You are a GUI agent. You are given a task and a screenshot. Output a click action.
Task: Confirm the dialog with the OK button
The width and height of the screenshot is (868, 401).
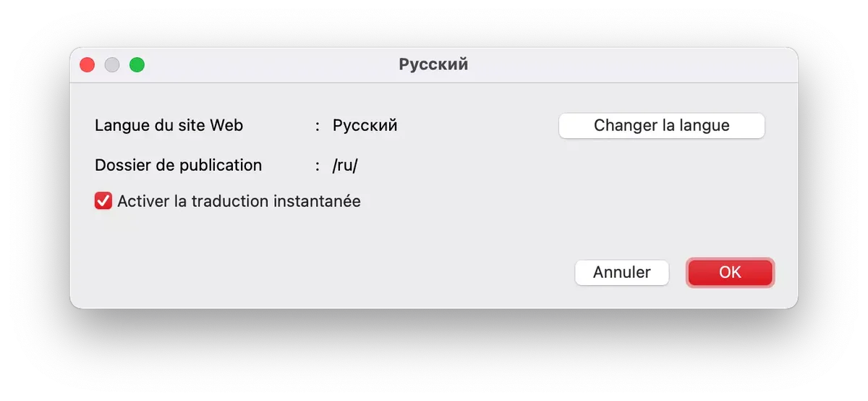pyautogui.click(x=730, y=272)
